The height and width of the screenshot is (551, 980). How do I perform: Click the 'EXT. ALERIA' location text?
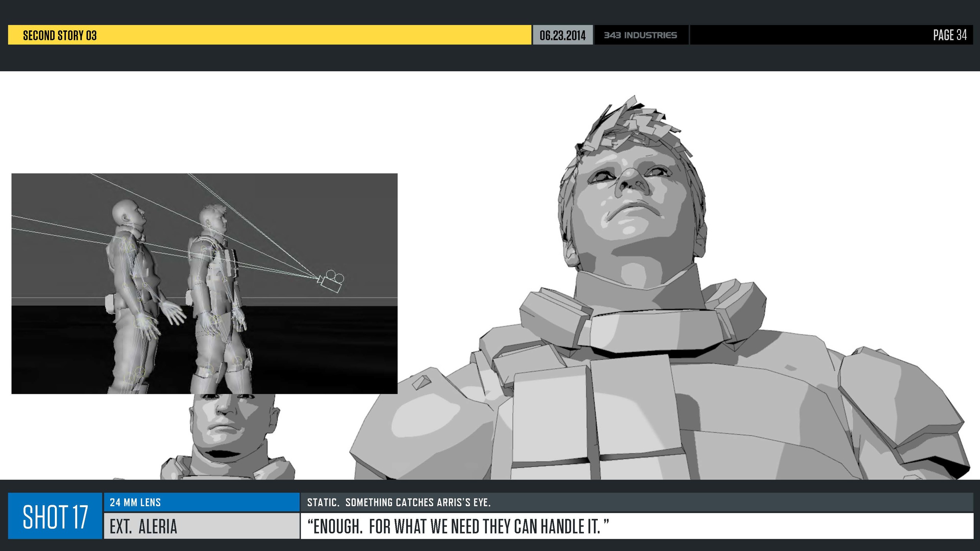click(x=143, y=526)
